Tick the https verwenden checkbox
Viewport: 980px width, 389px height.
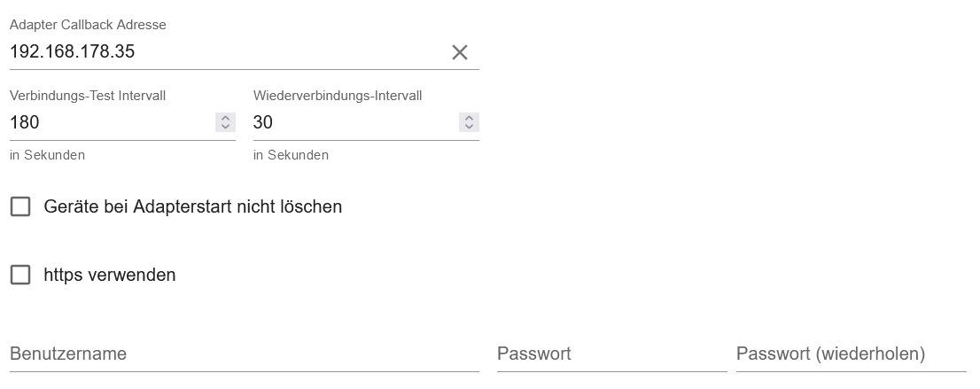click(x=19, y=275)
